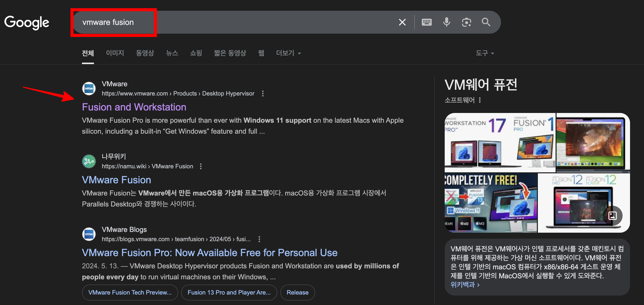Click the VMware Blogs favicon
Image resolution: width=644 pixels, height=305 pixels.
pyautogui.click(x=89, y=234)
